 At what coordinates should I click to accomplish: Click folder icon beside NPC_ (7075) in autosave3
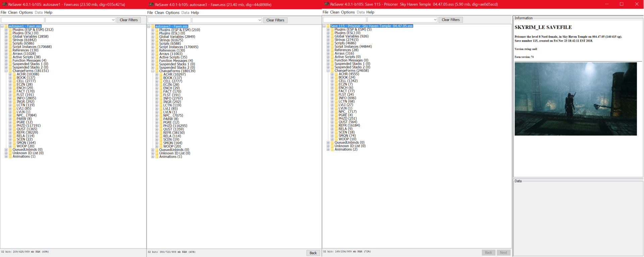pyautogui.click(x=161, y=115)
